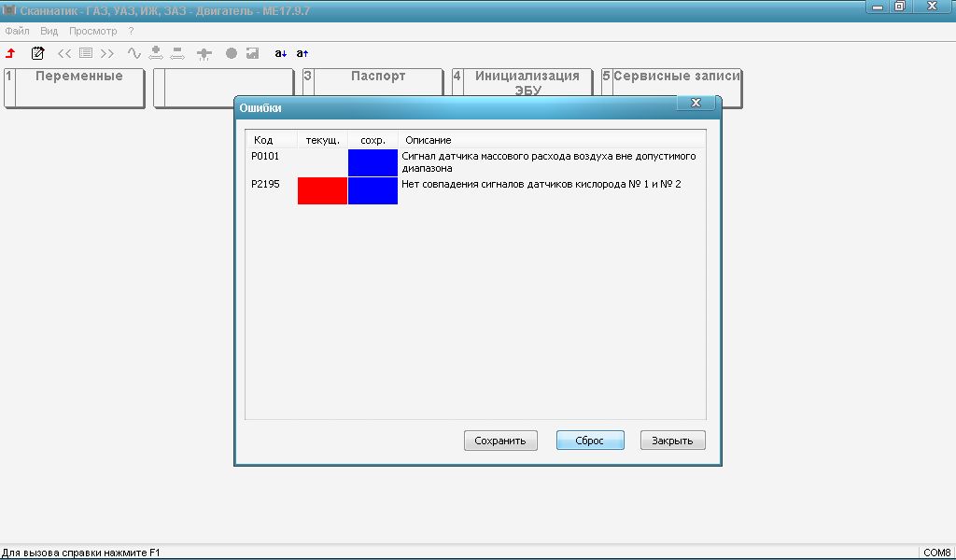Open the notepad edit icon in toolbar

[x=37, y=53]
